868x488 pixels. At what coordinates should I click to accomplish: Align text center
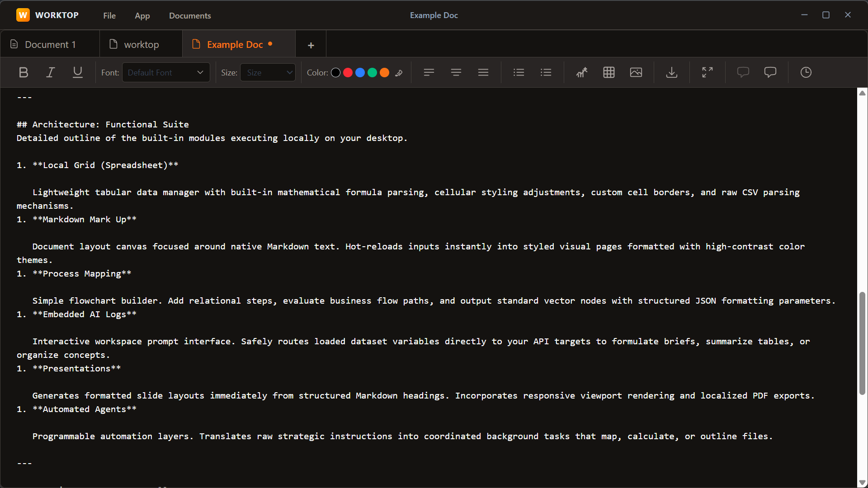456,72
